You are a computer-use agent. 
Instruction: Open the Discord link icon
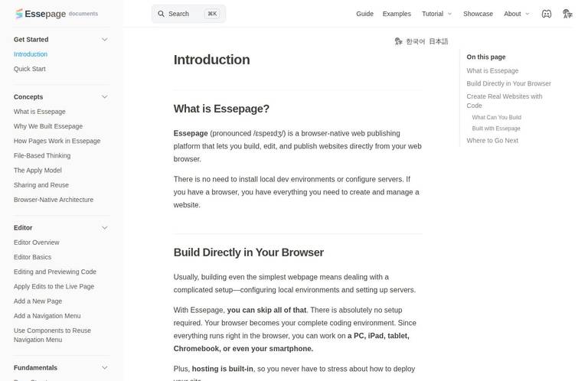[547, 14]
